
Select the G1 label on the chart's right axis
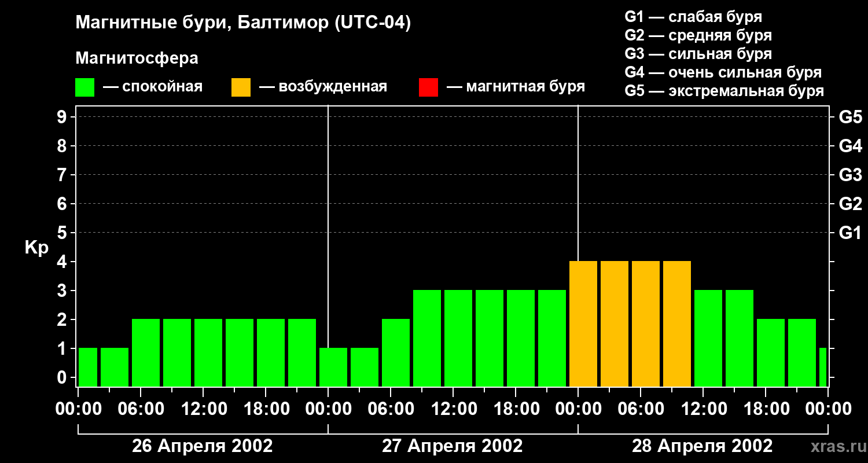850,233
